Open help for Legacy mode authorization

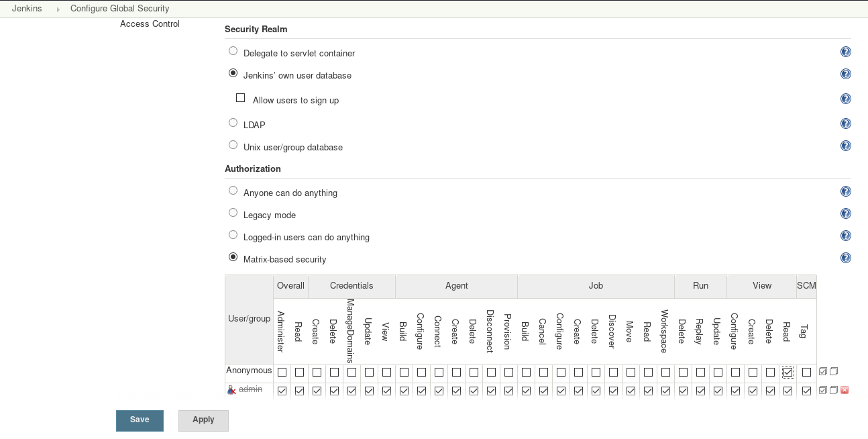pos(845,213)
